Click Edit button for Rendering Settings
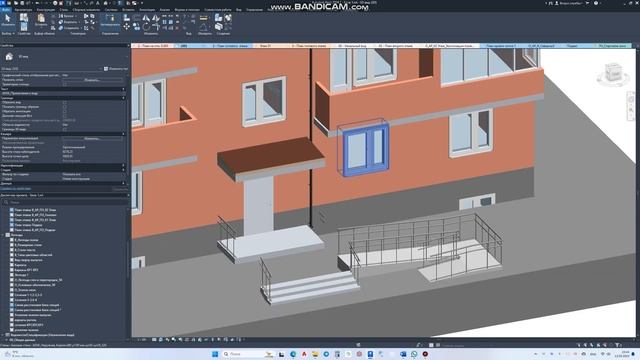Image resolution: width=640 pixels, height=360 pixels. click(92, 138)
